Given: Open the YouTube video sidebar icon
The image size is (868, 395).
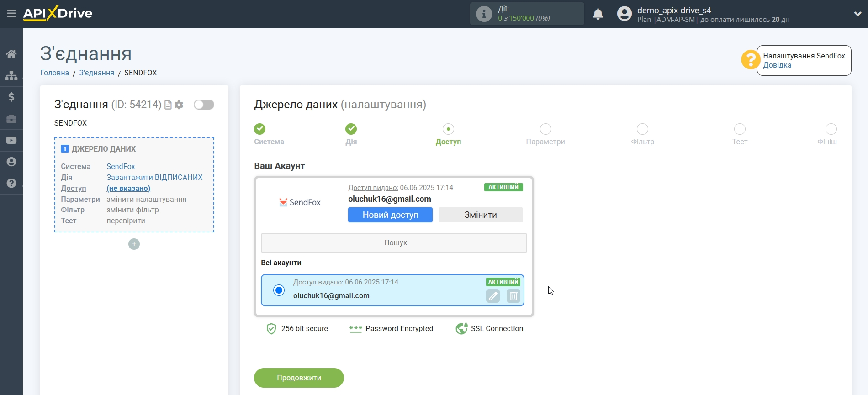Looking at the screenshot, I should [11, 140].
